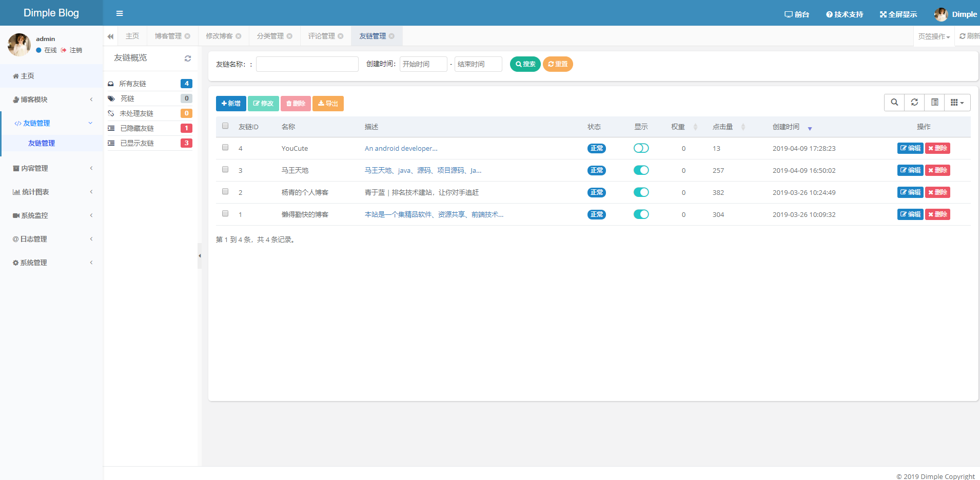Toggle the hamburger sidebar menu icon
The image size is (980, 480).
point(120,13)
